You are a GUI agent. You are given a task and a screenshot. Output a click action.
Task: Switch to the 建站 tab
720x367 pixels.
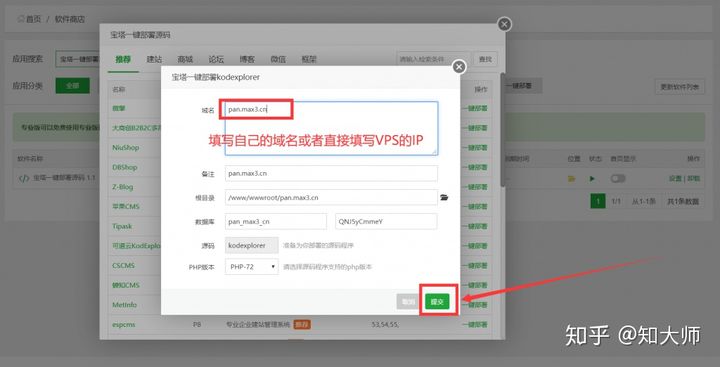point(154,59)
